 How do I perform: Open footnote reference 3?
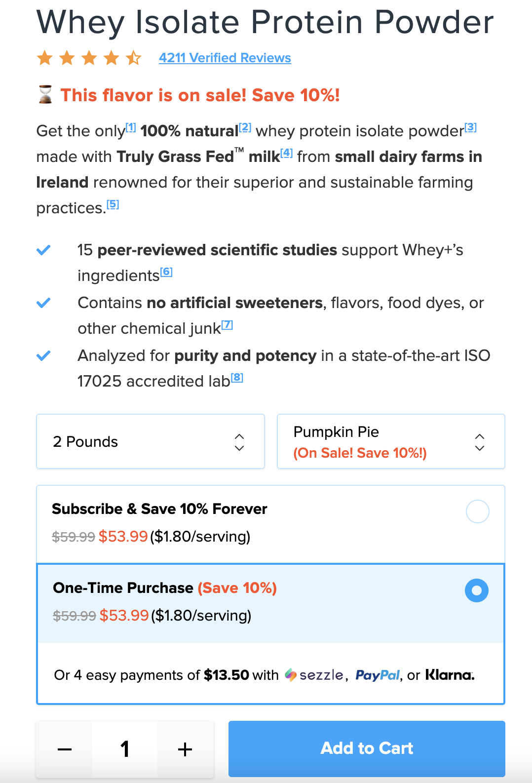point(470,127)
